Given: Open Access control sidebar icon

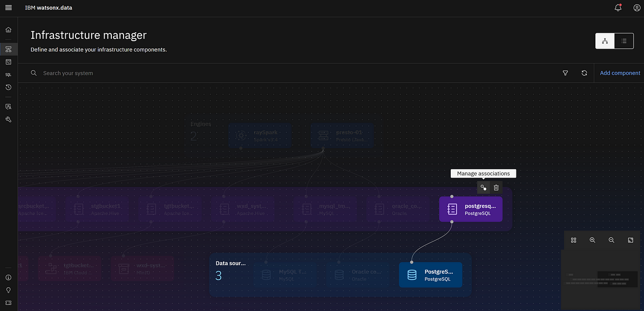Looking at the screenshot, I should click(8, 106).
